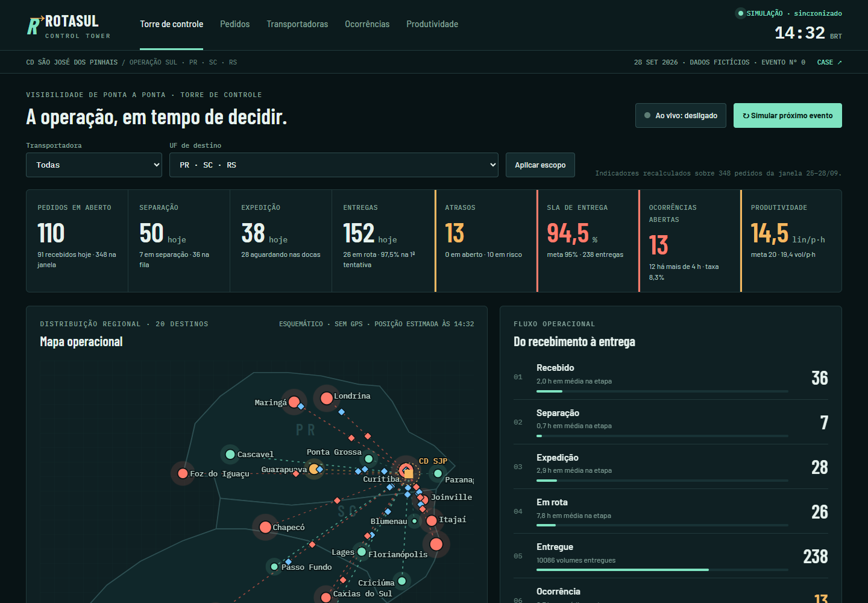
Task: Select the Londrina red marker on map
Action: (x=327, y=398)
